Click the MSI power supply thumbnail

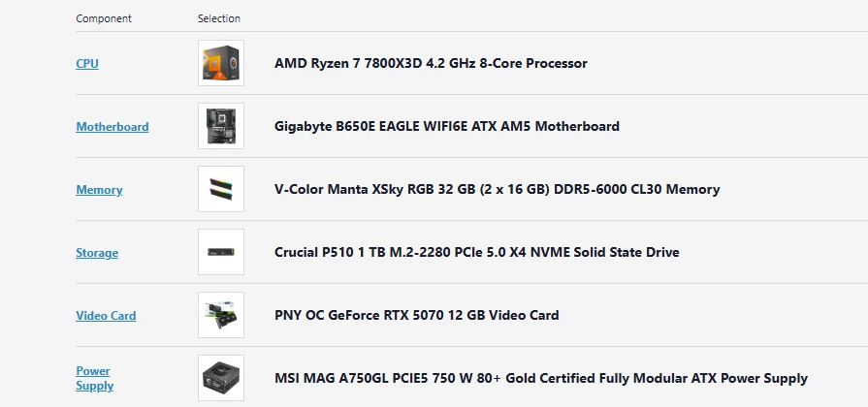(221, 378)
